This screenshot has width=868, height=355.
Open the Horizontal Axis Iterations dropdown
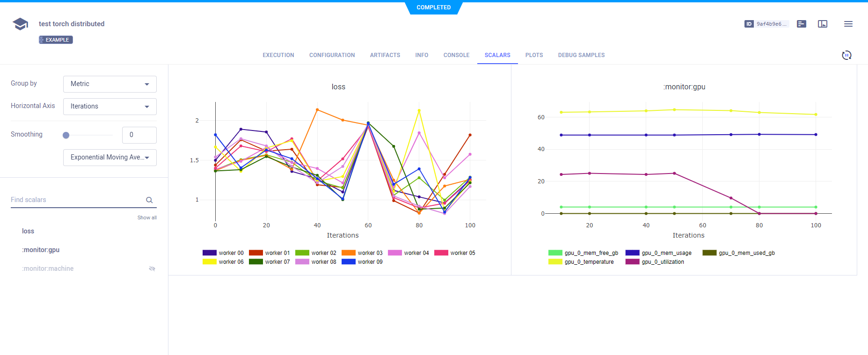[x=110, y=107]
